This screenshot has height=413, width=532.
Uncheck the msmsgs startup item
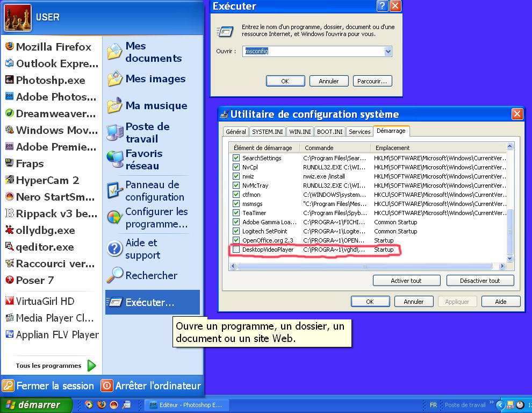[236, 204]
